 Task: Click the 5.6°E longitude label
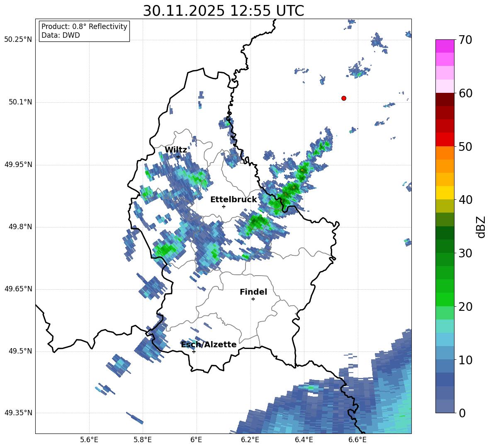(x=89, y=440)
